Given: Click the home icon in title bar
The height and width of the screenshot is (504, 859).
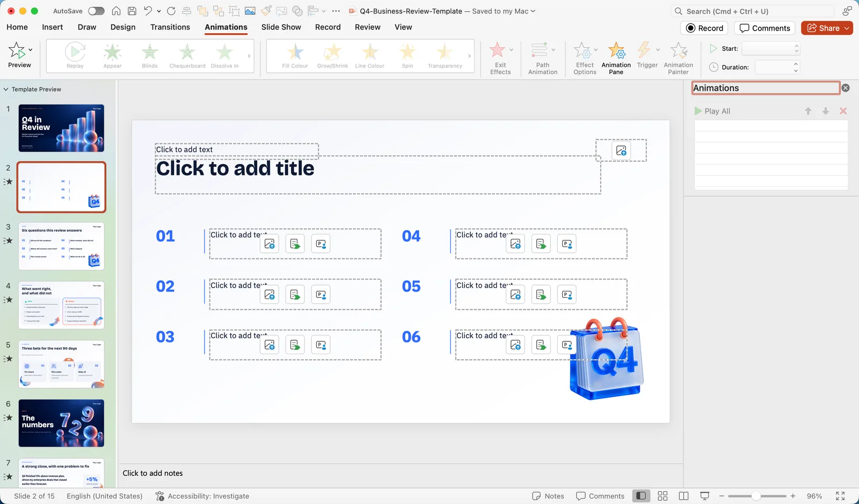Looking at the screenshot, I should (116, 11).
